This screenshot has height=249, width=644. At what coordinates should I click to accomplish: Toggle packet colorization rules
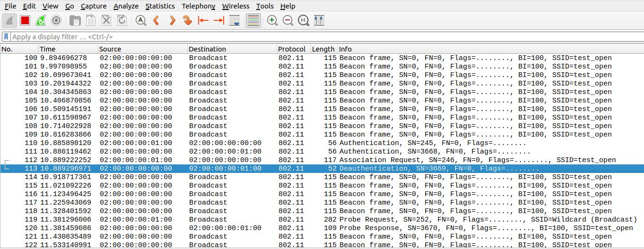[253, 20]
